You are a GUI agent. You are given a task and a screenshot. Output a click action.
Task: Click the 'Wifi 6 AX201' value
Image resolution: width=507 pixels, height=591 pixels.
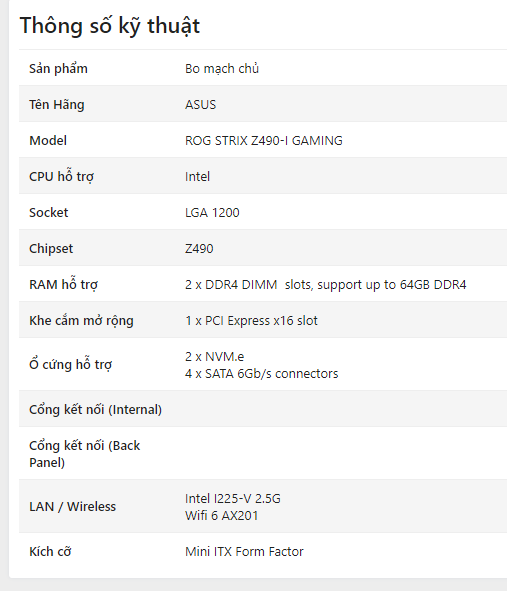(222, 515)
